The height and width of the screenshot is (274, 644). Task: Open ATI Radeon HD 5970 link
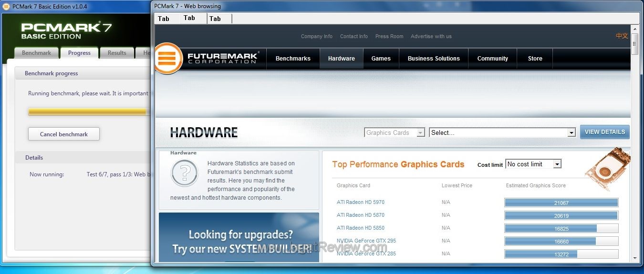tap(360, 203)
